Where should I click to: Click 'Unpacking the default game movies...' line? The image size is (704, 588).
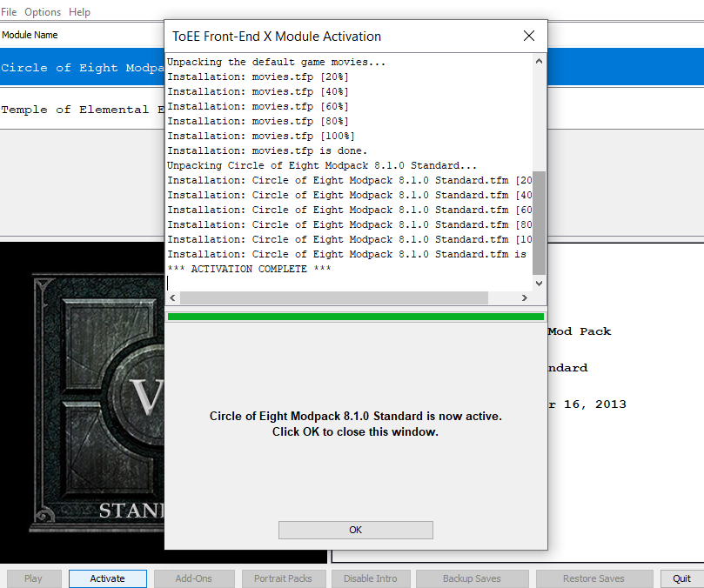click(x=276, y=62)
